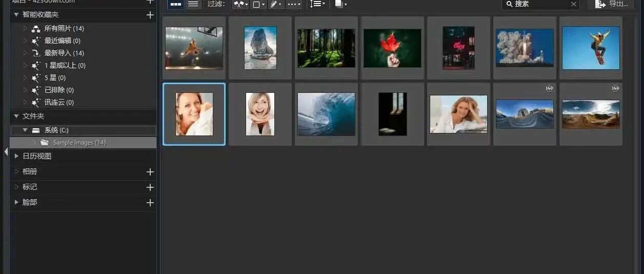644x274 pixels.
Task: Select the ocean wave photo thumbnail
Action: (x=326, y=114)
